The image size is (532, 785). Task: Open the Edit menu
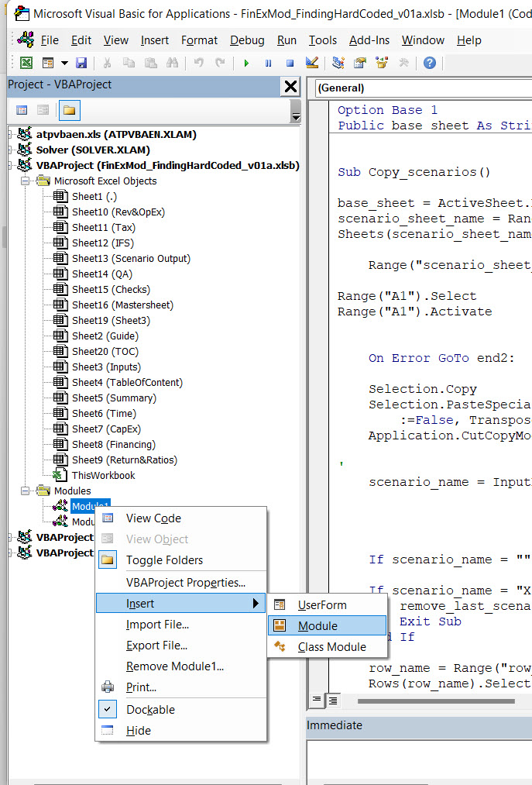(81, 40)
